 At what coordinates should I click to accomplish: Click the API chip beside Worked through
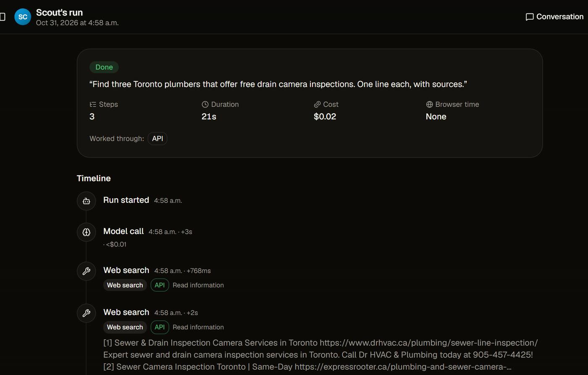pos(157,139)
